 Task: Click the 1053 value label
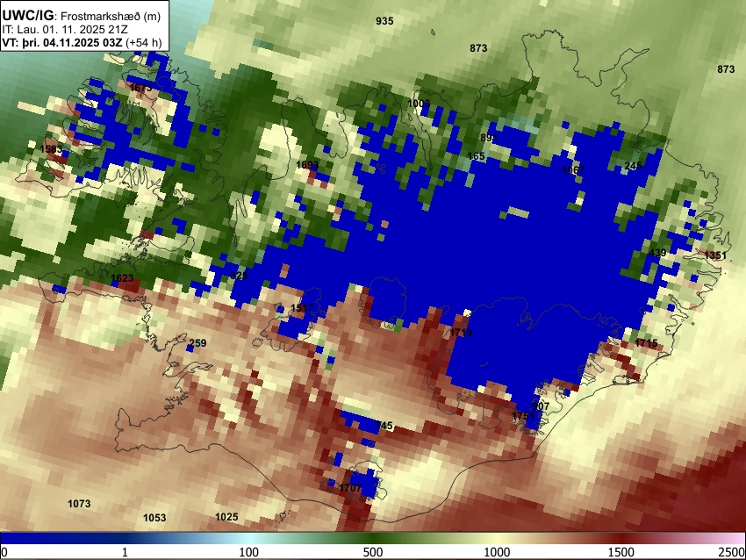154,517
